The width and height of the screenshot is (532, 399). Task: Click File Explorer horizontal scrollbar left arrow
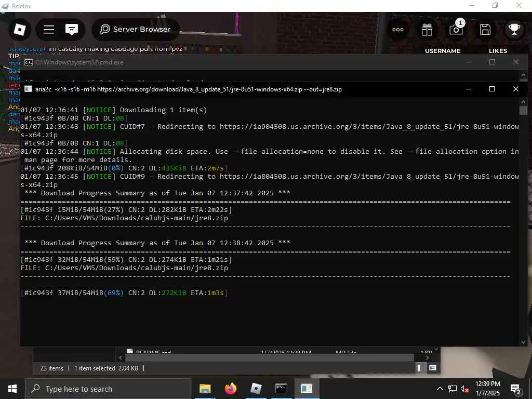coord(121,357)
